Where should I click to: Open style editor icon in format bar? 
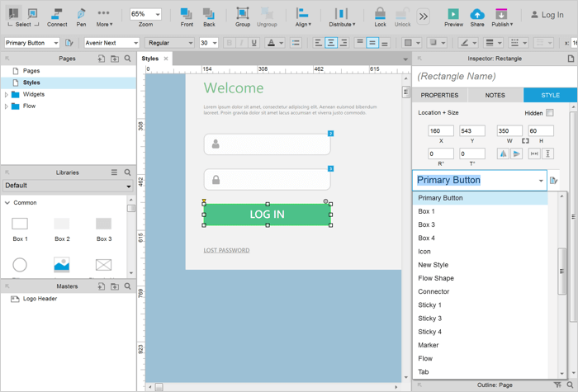click(x=69, y=43)
